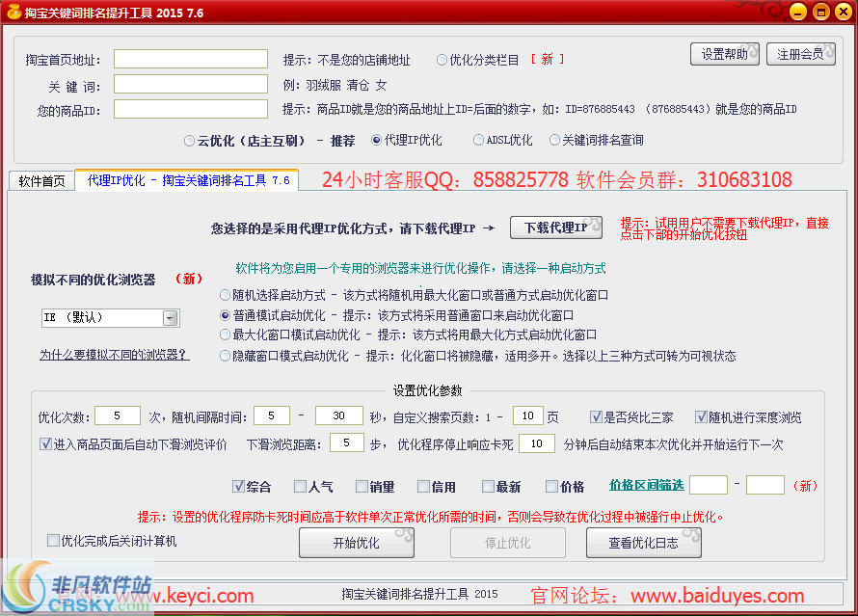Select 最大化窗口模式启动优化 option

coord(225,335)
